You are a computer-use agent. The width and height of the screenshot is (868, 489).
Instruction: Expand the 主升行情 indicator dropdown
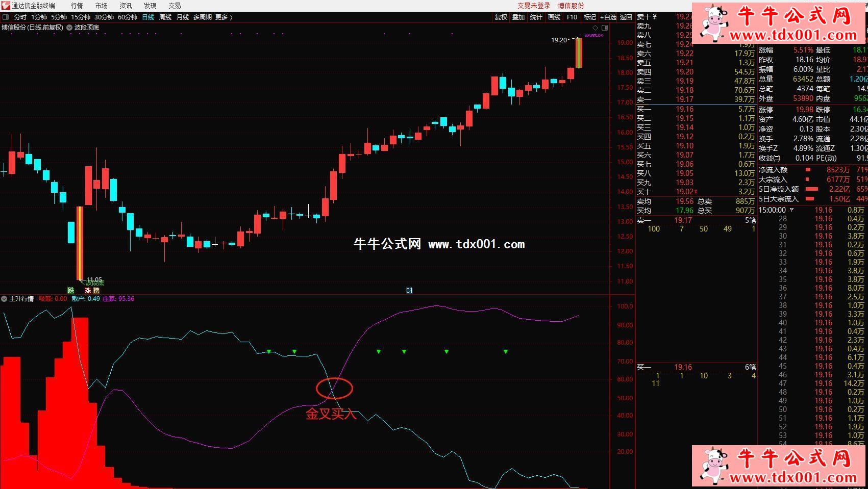[4, 299]
